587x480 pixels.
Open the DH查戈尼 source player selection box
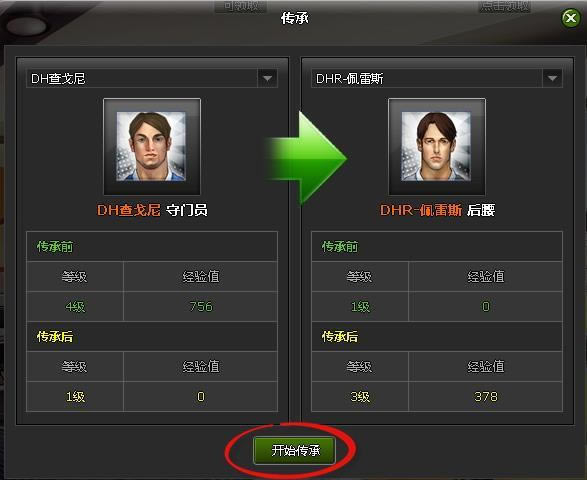click(x=152, y=78)
